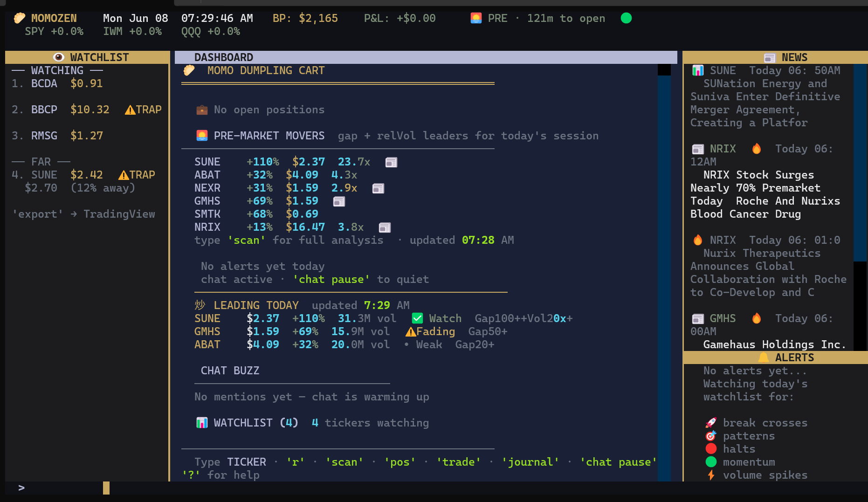Click the flame icon on NRIX 06:12AM news

pos(757,149)
